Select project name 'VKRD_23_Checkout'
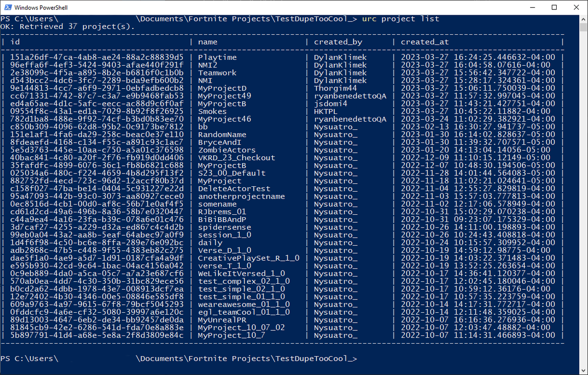The width and height of the screenshot is (588, 375). click(x=237, y=158)
